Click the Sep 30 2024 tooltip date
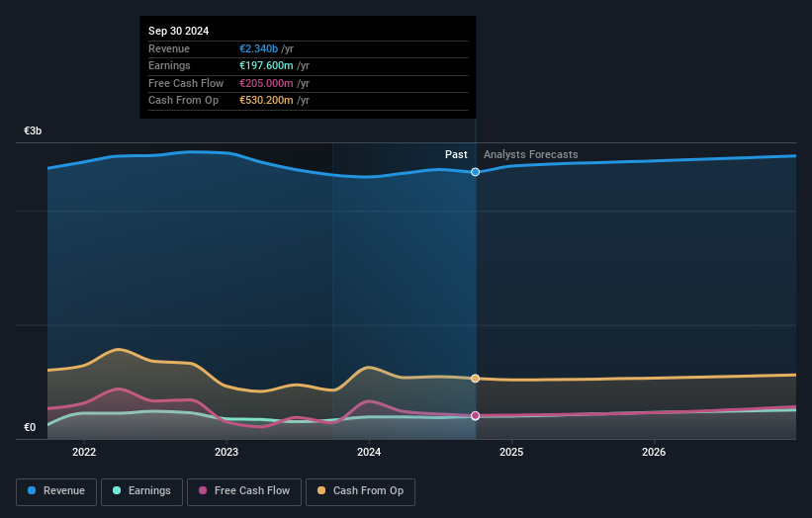Screen dimensions: 812x518 pyautogui.click(x=179, y=31)
